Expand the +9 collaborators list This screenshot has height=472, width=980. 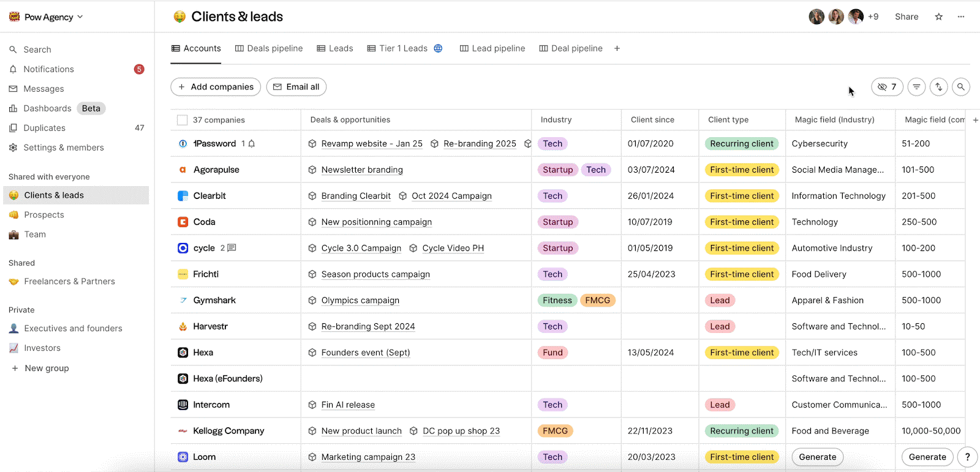873,17
